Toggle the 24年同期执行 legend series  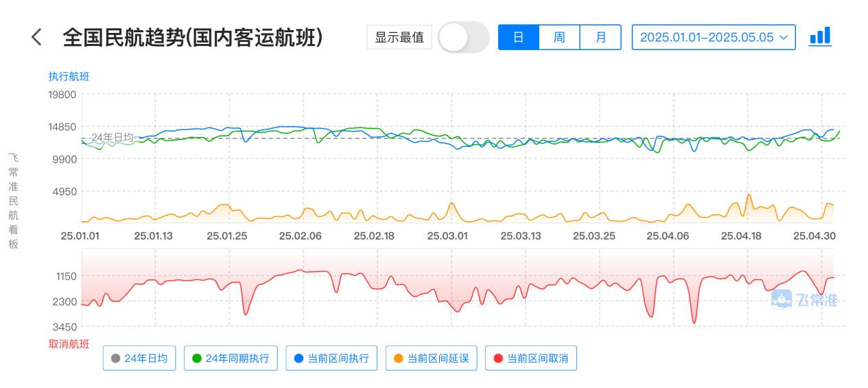(231, 358)
